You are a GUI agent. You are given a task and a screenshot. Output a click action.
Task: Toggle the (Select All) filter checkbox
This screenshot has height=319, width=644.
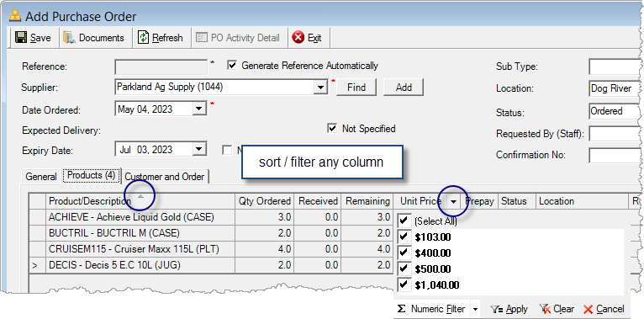pyautogui.click(x=404, y=221)
